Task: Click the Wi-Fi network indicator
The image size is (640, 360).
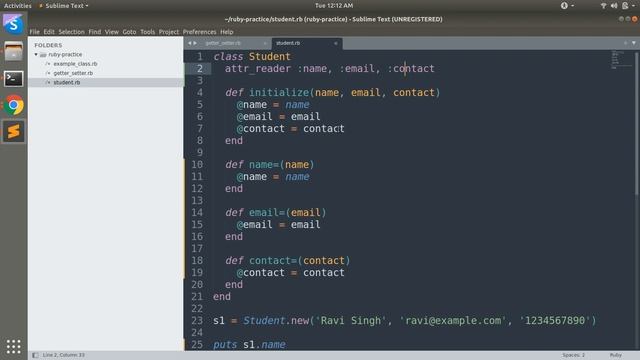Action: click(604, 6)
